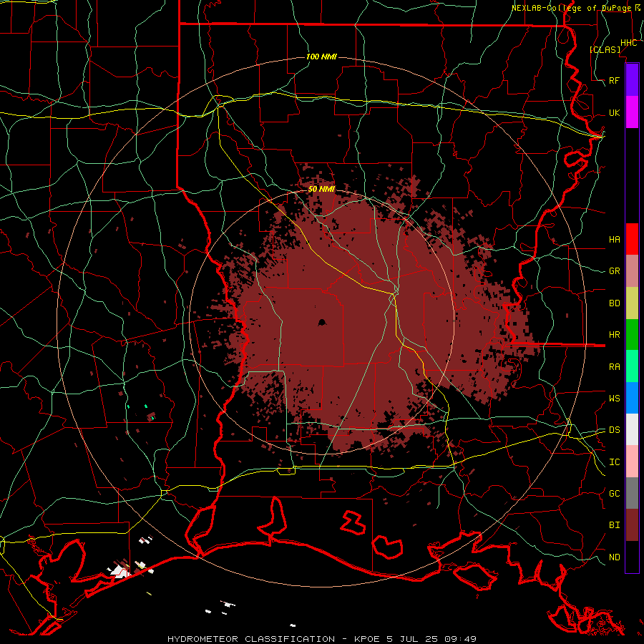Click the '[CLAS]' legend heading
The height and width of the screenshot is (644, 644).
pyautogui.click(x=605, y=49)
